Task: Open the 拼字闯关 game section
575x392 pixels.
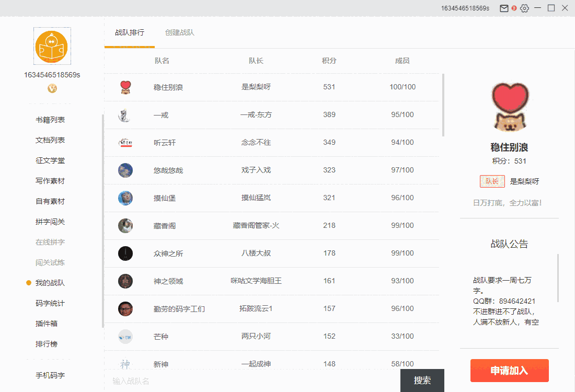Action: (50, 221)
